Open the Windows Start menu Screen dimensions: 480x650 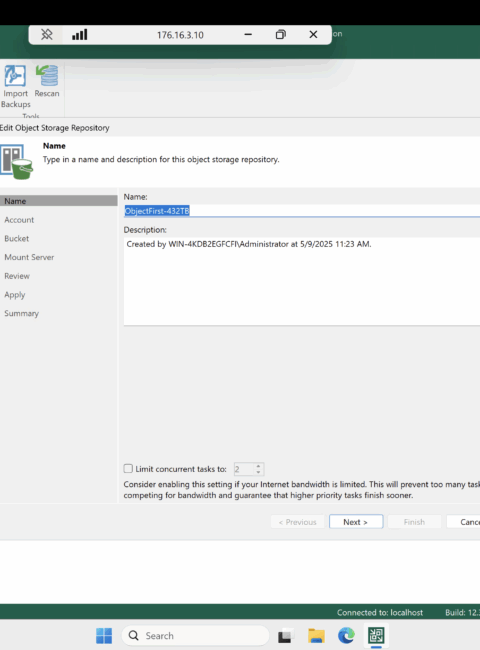tap(104, 635)
